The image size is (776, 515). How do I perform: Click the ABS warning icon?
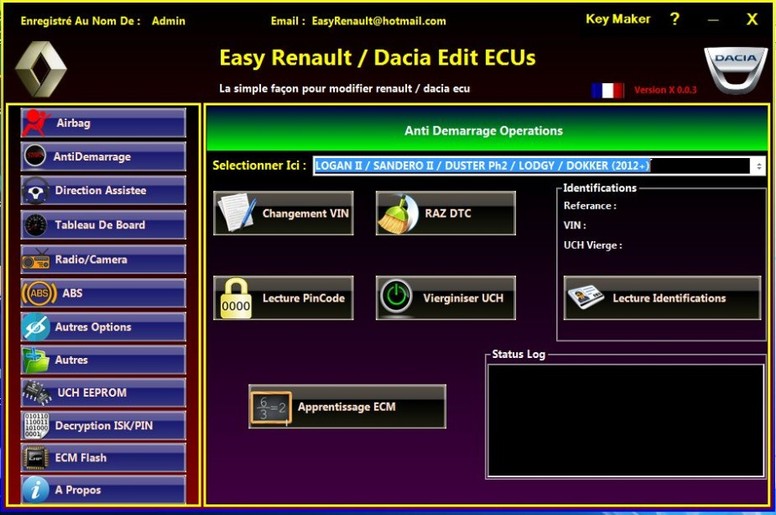point(39,293)
